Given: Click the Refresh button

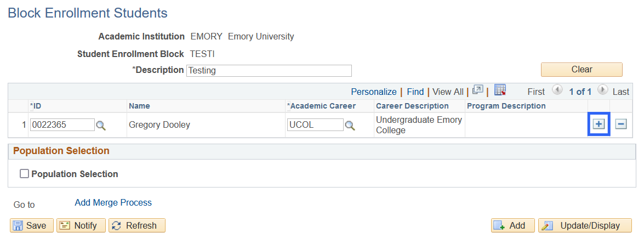Looking at the screenshot, I should point(137,225).
